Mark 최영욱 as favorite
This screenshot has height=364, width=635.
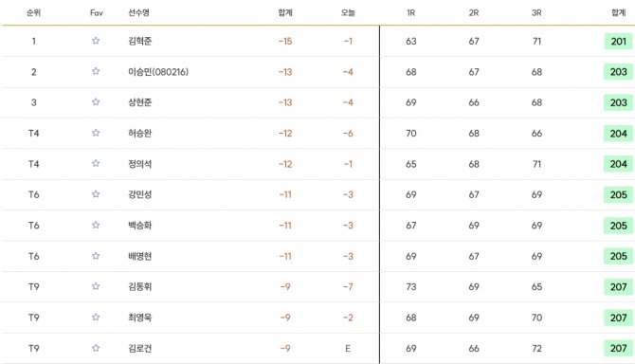(x=96, y=317)
